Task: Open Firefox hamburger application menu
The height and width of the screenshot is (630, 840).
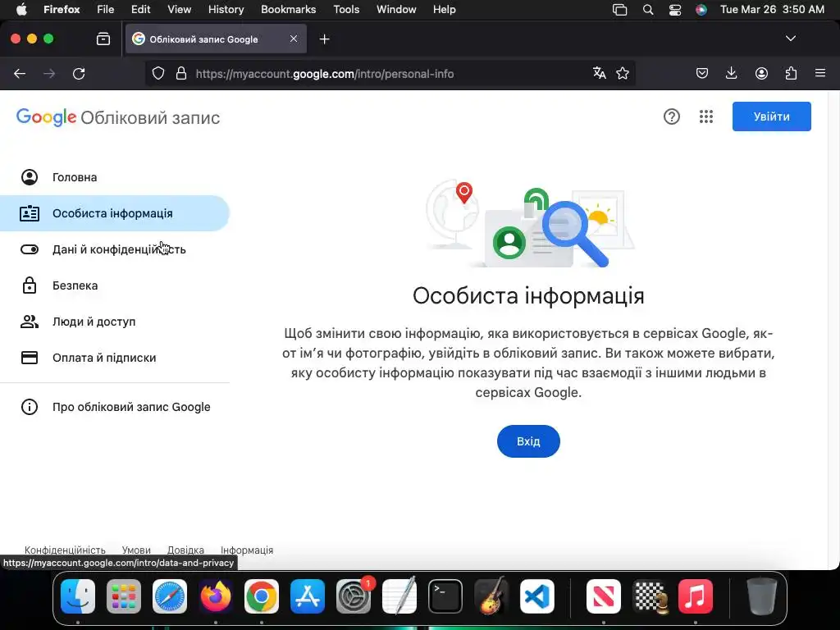Action: pyautogui.click(x=820, y=73)
